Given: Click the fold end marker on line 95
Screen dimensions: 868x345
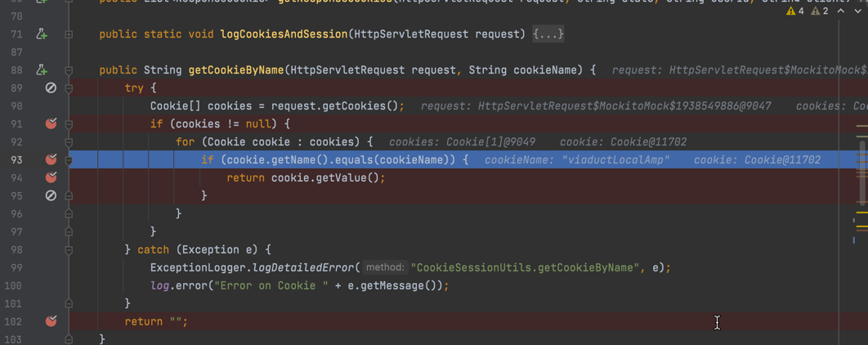Looking at the screenshot, I should (69, 195).
